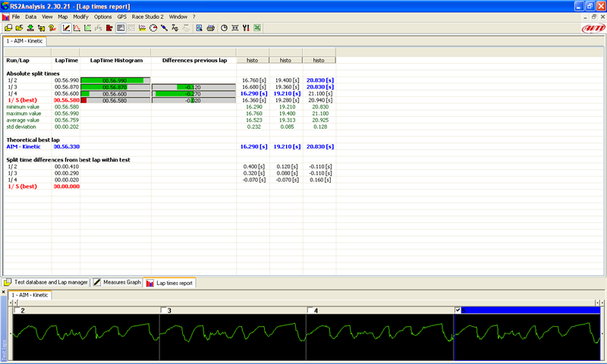Click the lap 3 waveform thumbnail

click(x=233, y=337)
